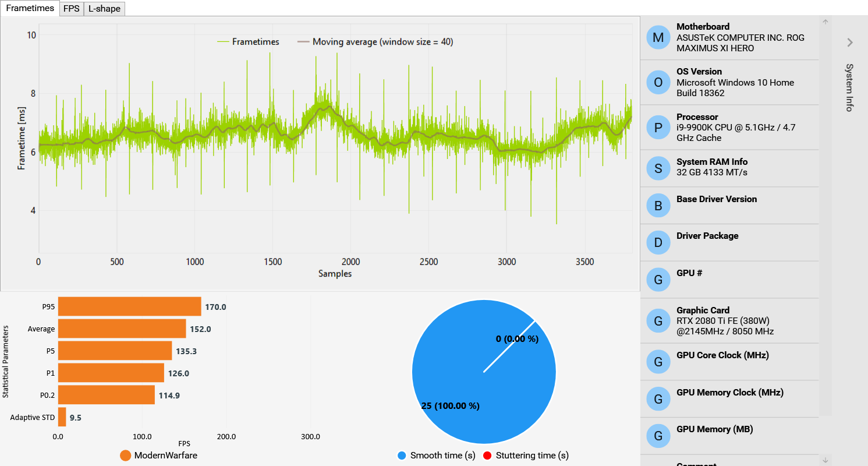Select the Average FPS bar

pos(122,329)
